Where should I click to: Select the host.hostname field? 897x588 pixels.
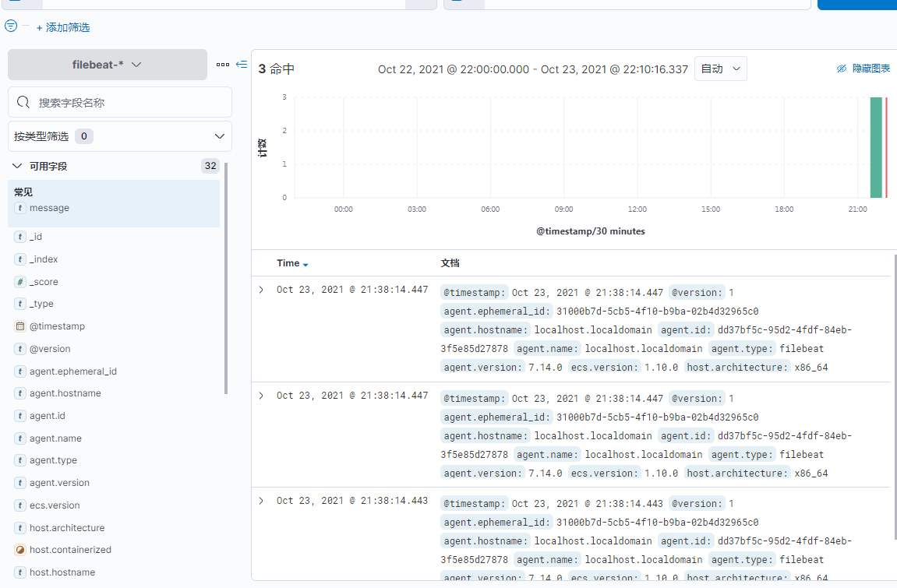(62, 572)
